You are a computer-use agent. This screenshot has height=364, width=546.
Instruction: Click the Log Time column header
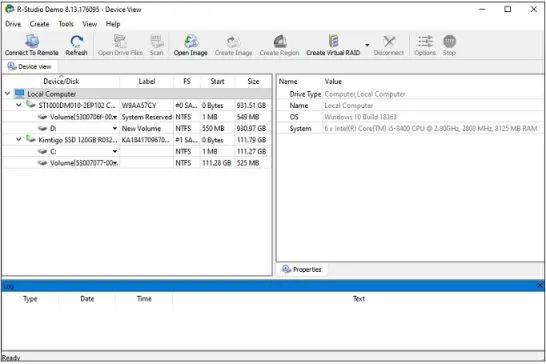144,299
